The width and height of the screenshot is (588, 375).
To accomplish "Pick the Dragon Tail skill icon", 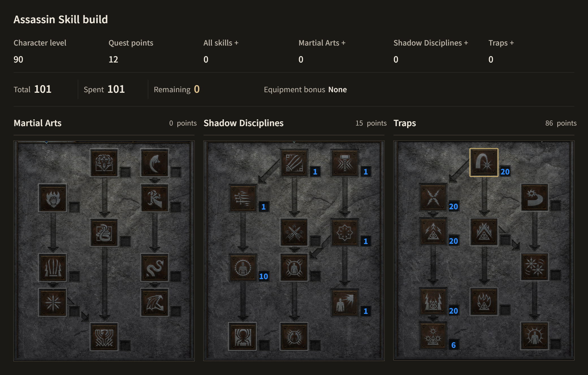I will click(x=154, y=268).
